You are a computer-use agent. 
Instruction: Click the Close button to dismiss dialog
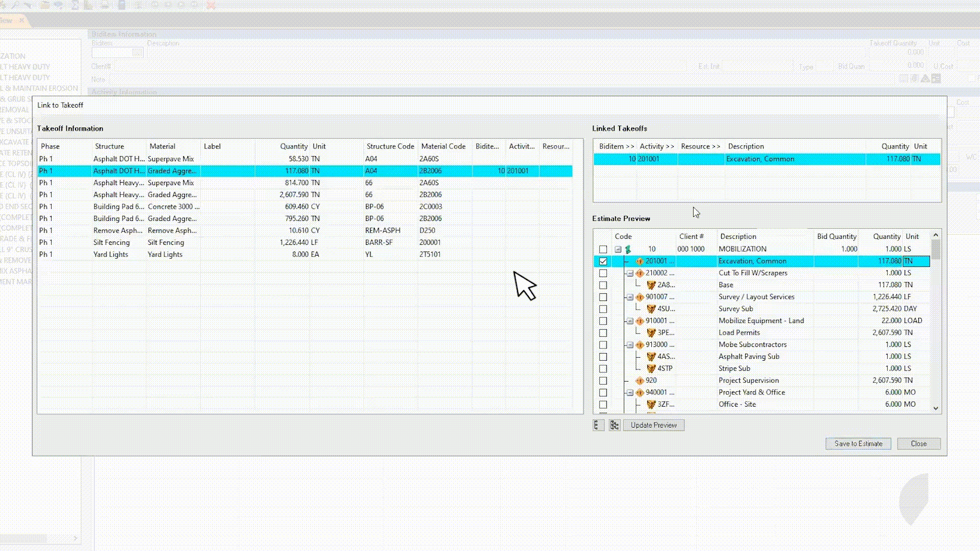click(919, 443)
